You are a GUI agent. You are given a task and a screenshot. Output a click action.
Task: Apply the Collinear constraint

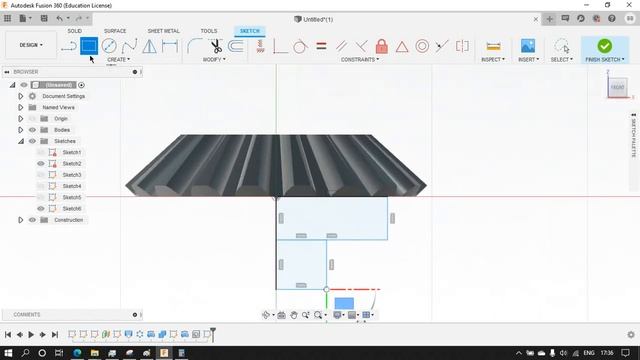click(441, 46)
